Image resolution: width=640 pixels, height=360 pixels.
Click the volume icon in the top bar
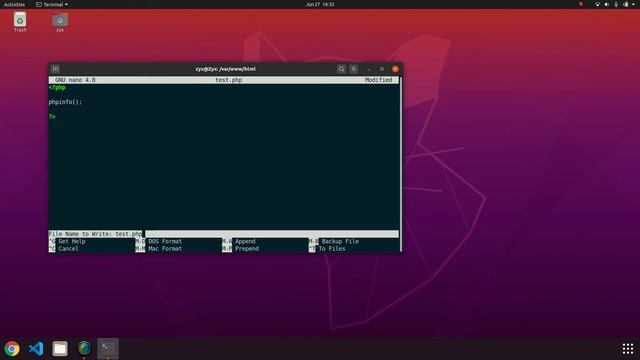(607, 4)
